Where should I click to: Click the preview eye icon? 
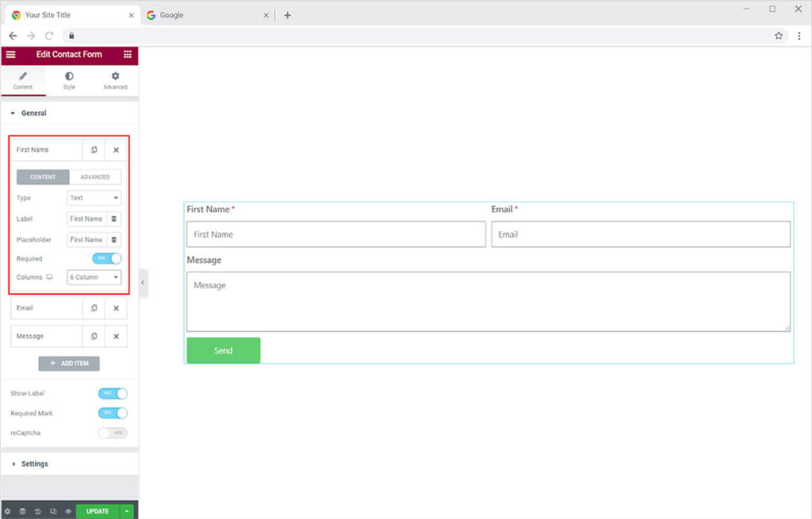[x=67, y=511]
